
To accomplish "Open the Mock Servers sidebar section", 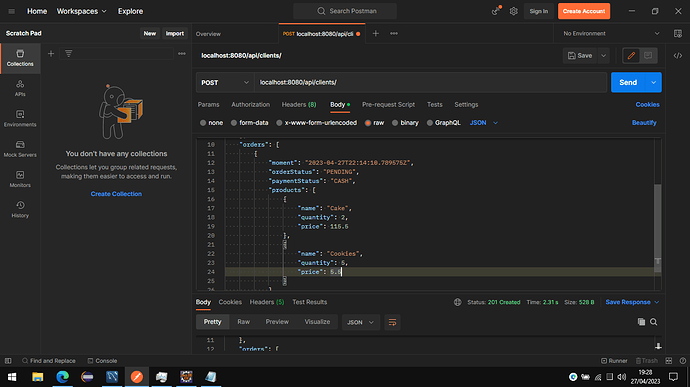I will coord(20,149).
